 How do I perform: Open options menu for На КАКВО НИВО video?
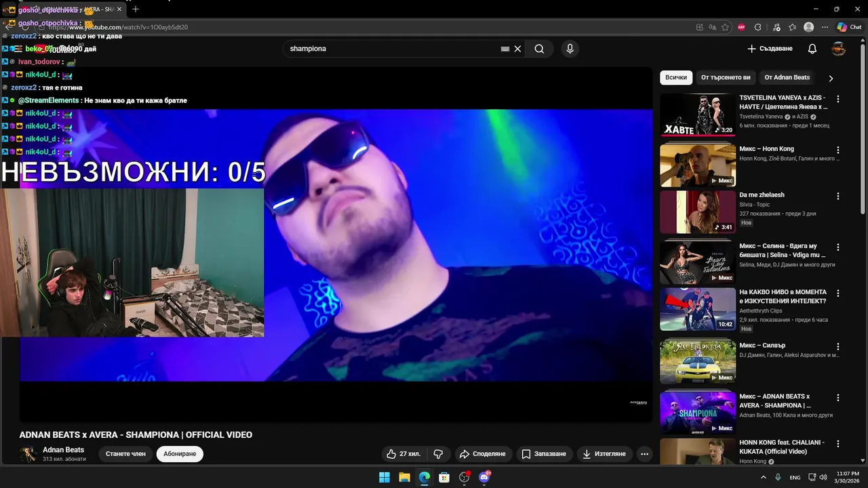pos(838,293)
